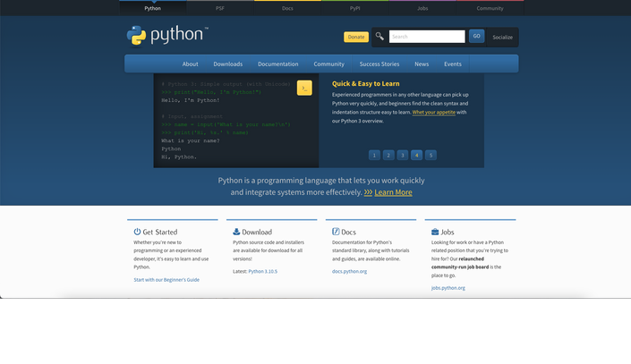Click the GO search button
Viewport: 631px width, 364px height.
(x=476, y=36)
